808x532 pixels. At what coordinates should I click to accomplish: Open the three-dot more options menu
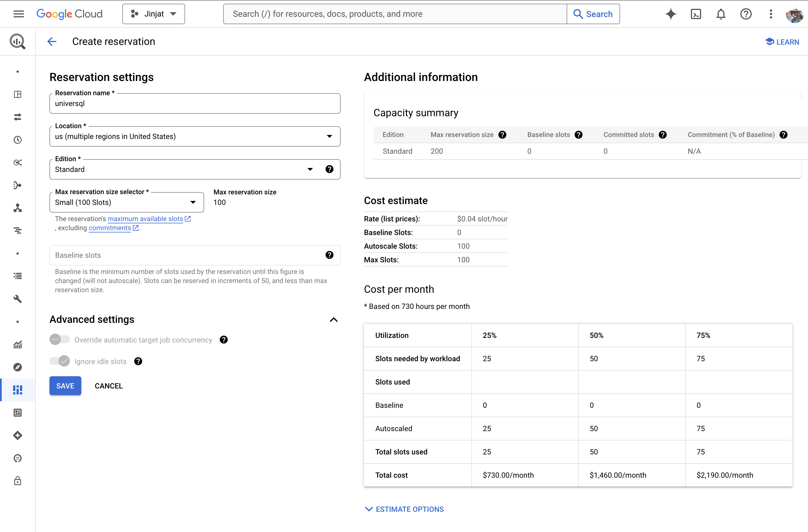tap(771, 14)
